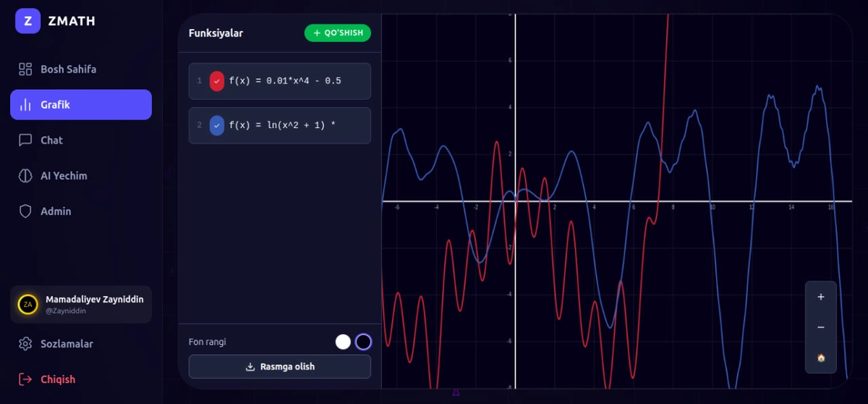Click row number 2 in the function list

200,125
